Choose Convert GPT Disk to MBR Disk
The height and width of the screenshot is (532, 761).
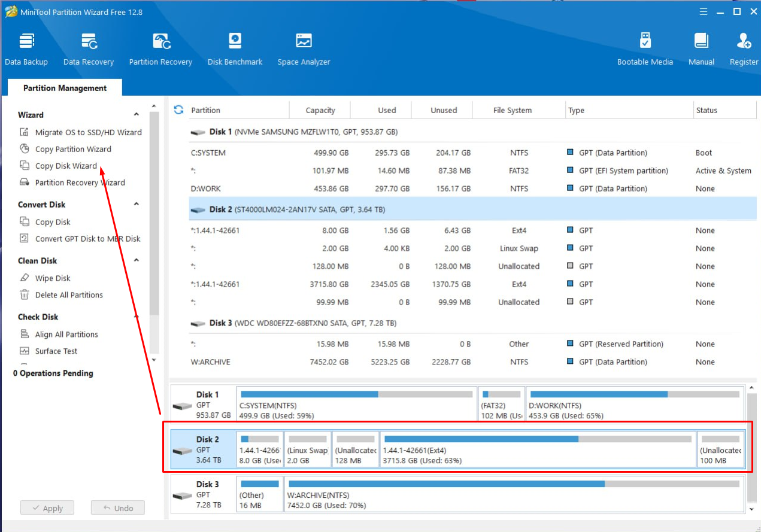point(88,239)
